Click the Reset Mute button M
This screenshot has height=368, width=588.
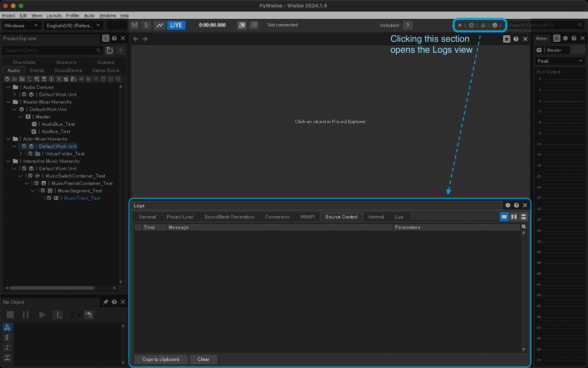click(x=135, y=25)
